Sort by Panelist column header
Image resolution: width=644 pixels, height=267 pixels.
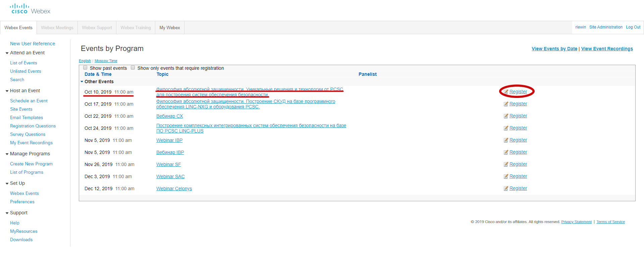tap(367, 74)
